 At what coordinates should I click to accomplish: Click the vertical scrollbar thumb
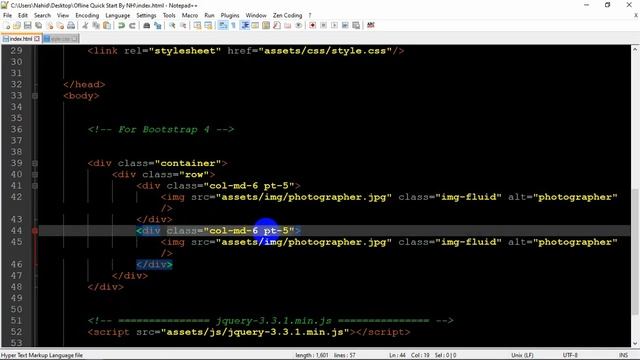[x=635, y=252]
